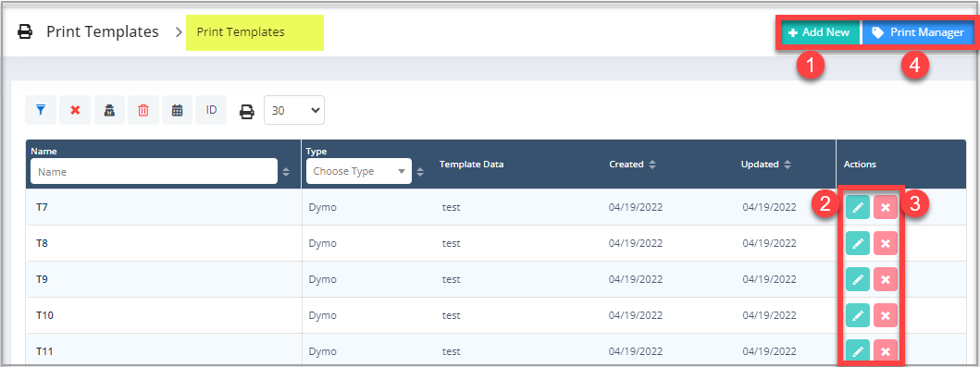Open the T9 template name link
The image size is (980, 367).
pos(42,279)
